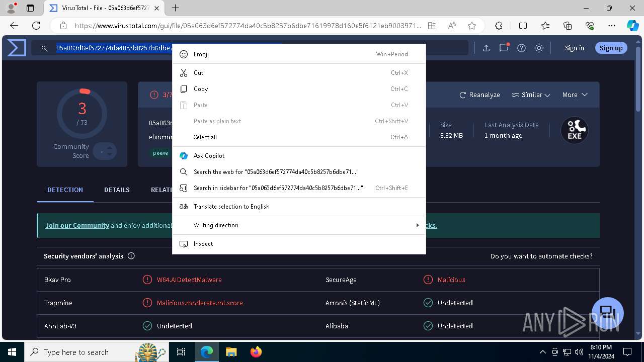Click the browser Back arrow
Screen dimensions: 644x362
(x=14, y=26)
